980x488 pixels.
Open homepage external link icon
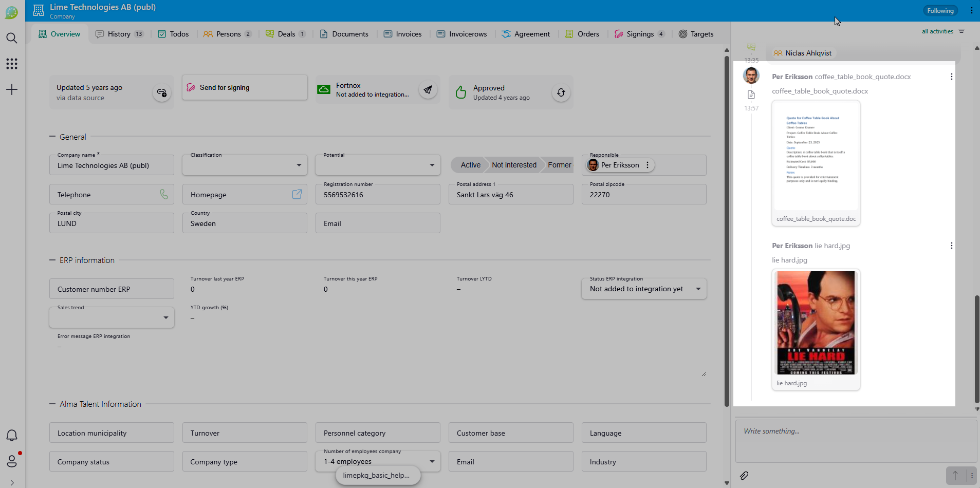tap(297, 194)
